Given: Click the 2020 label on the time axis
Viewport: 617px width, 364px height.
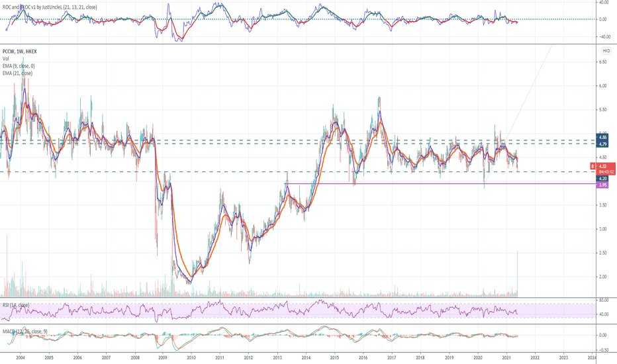Looking at the screenshot, I should 478,357.
